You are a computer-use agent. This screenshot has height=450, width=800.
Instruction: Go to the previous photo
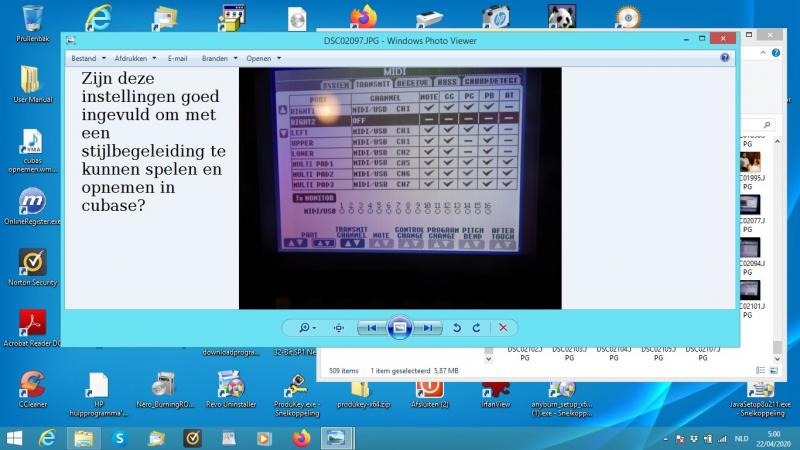372,328
